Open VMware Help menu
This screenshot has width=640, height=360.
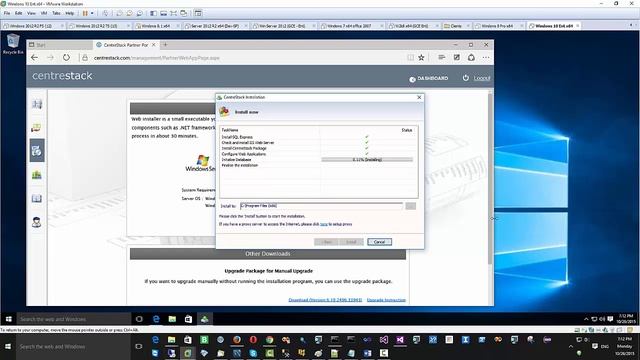point(70,13)
